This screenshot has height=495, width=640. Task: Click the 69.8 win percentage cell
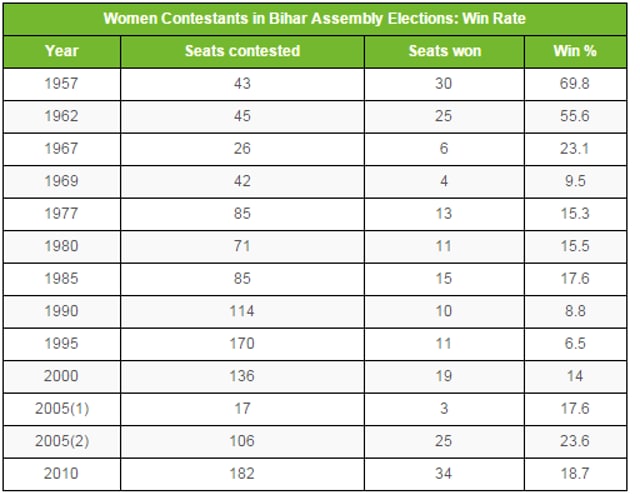pyautogui.click(x=575, y=83)
